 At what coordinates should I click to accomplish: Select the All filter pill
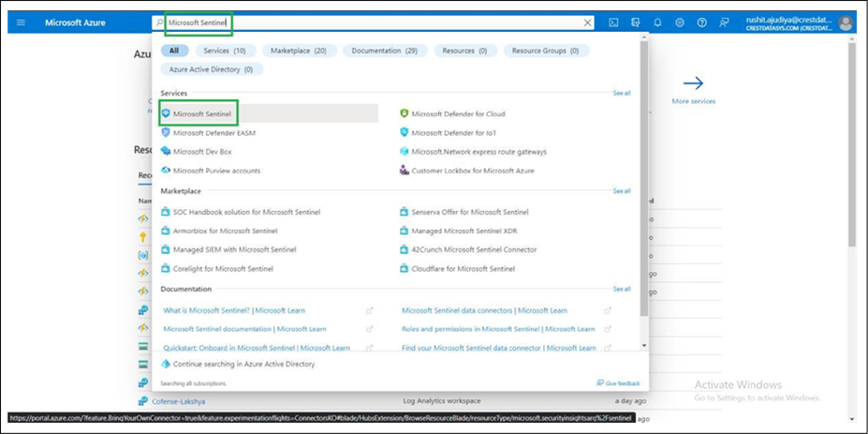click(x=174, y=51)
